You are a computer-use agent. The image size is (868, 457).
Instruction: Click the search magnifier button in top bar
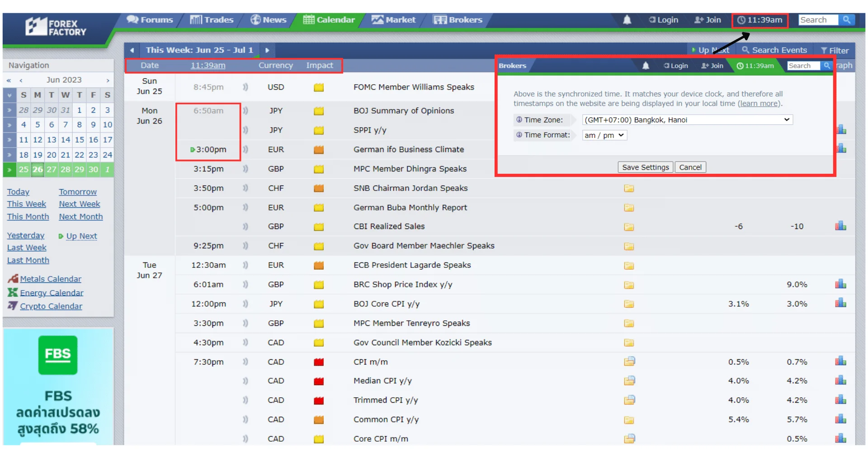[846, 20]
